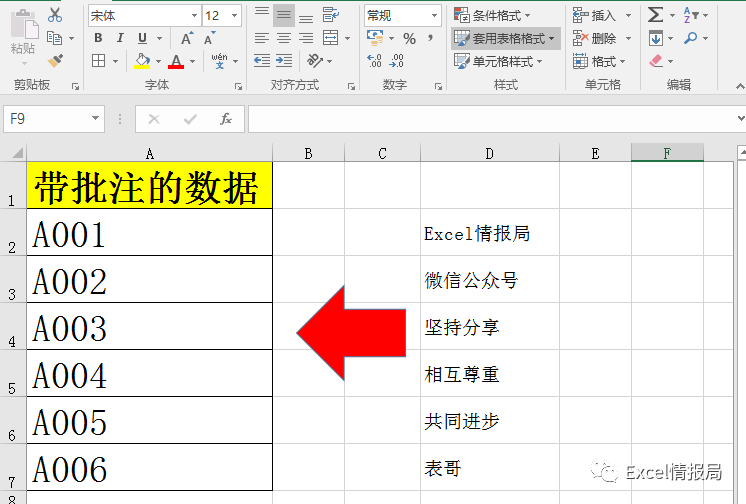Select column A header
This screenshot has width=746, height=504.
149,153
